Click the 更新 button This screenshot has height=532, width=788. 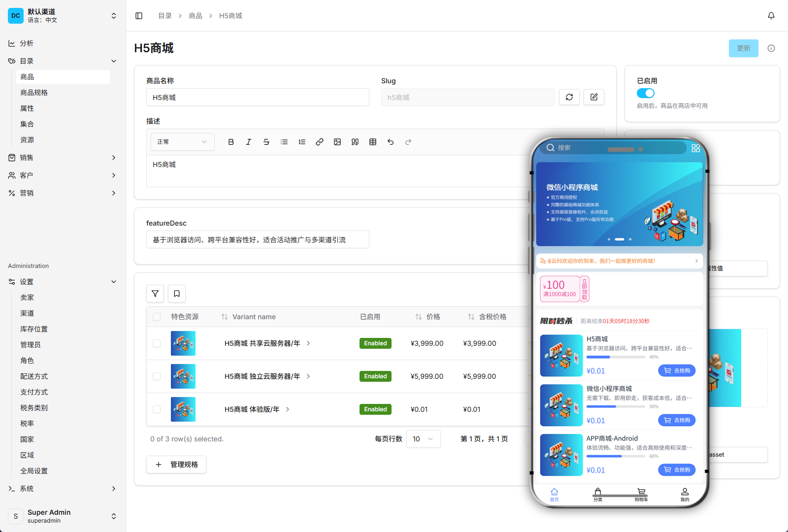[x=743, y=48]
